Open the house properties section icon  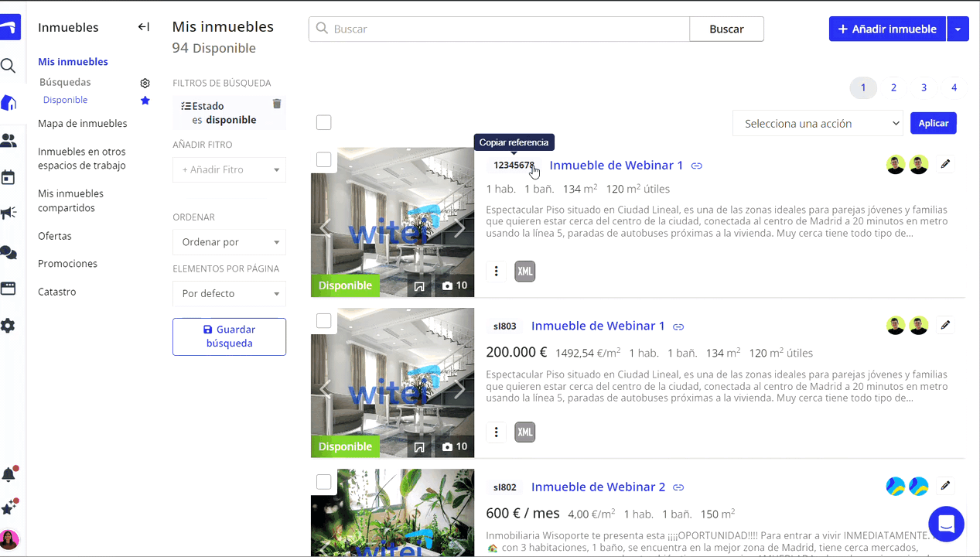[x=9, y=103]
